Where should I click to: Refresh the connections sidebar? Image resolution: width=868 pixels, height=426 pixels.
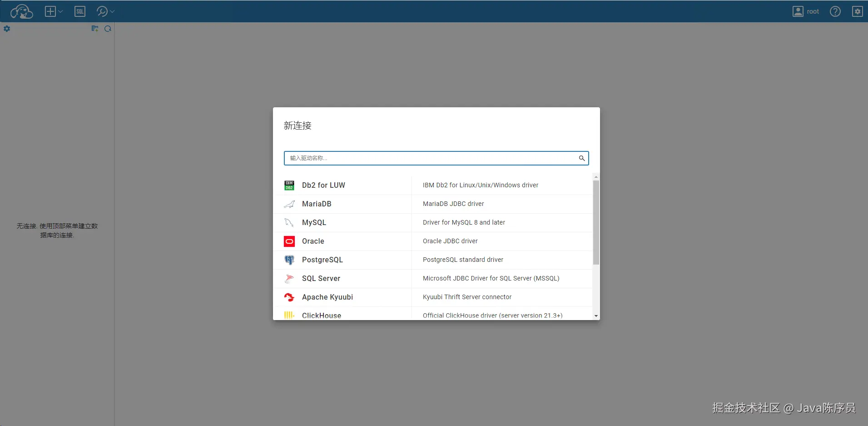coord(108,29)
